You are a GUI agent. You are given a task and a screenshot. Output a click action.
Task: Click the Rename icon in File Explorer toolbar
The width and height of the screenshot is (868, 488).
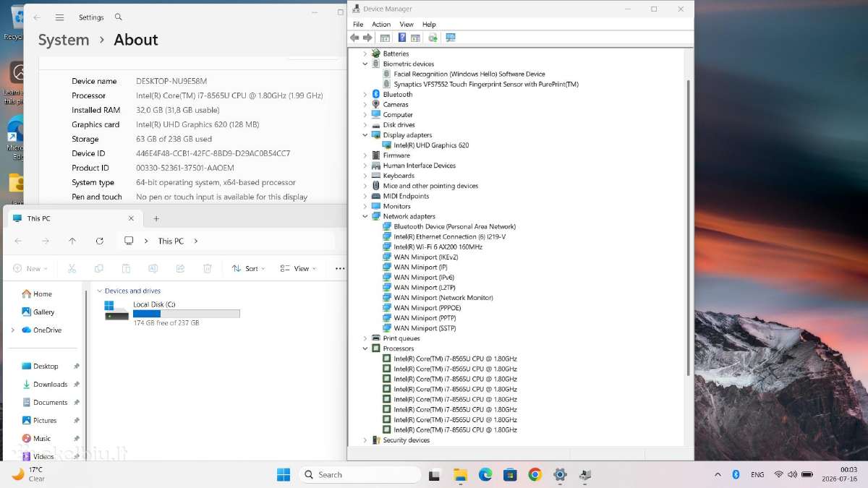[153, 268]
